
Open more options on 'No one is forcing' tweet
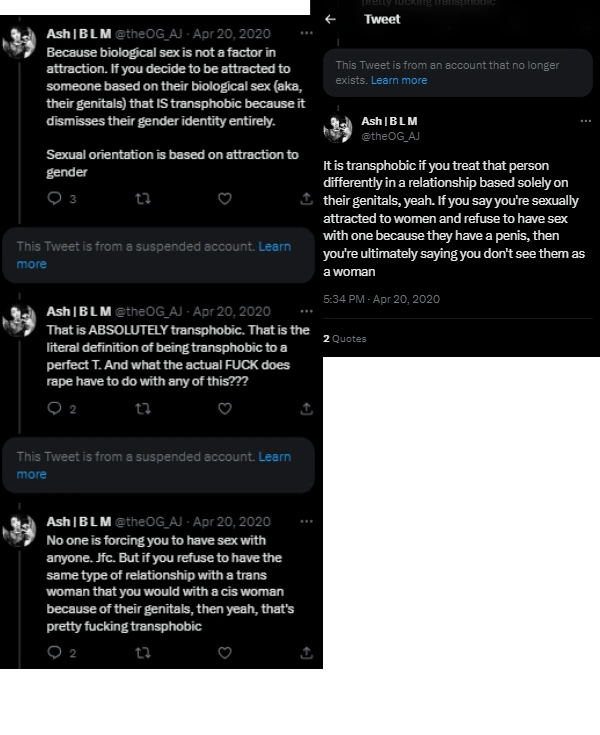click(x=306, y=521)
